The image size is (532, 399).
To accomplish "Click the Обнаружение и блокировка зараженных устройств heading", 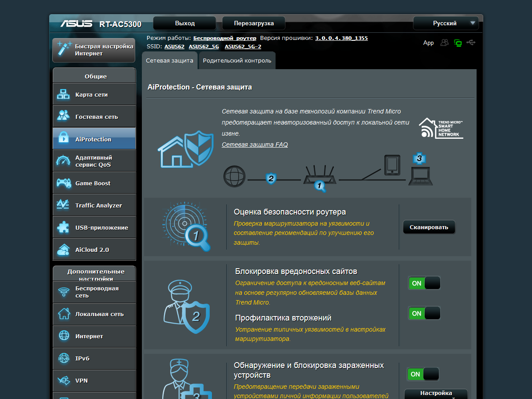I will coord(309,370).
